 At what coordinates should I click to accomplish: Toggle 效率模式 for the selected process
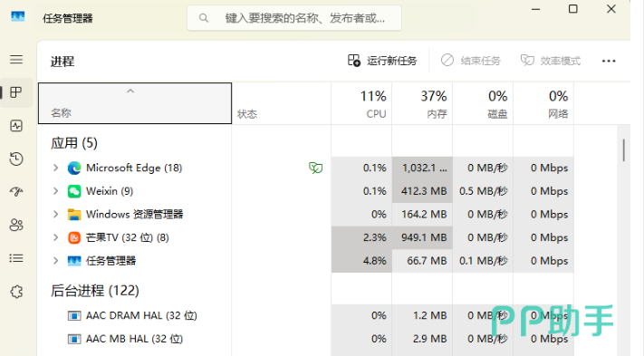pos(551,61)
